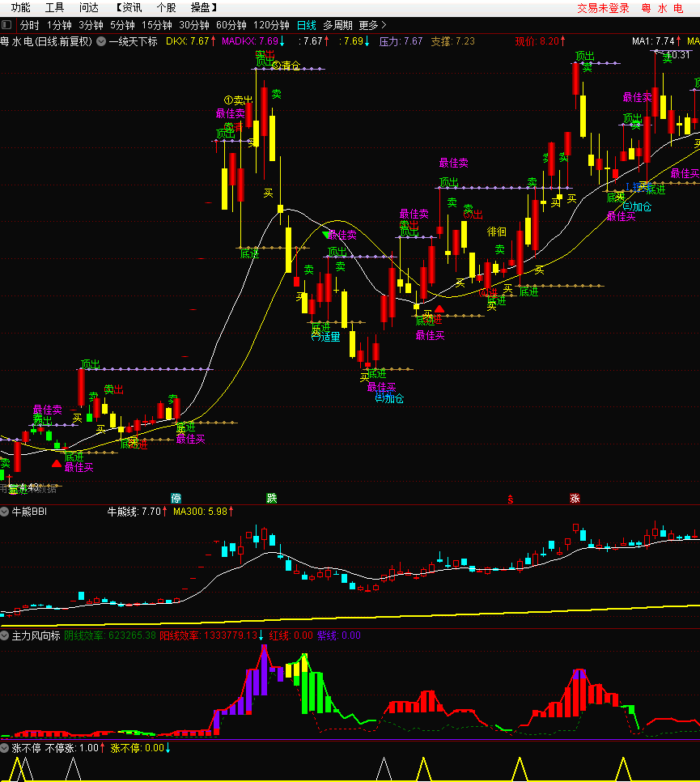Open the 问达 menu
Image resolution: width=700 pixels, height=782 pixels.
pyautogui.click(x=89, y=7)
